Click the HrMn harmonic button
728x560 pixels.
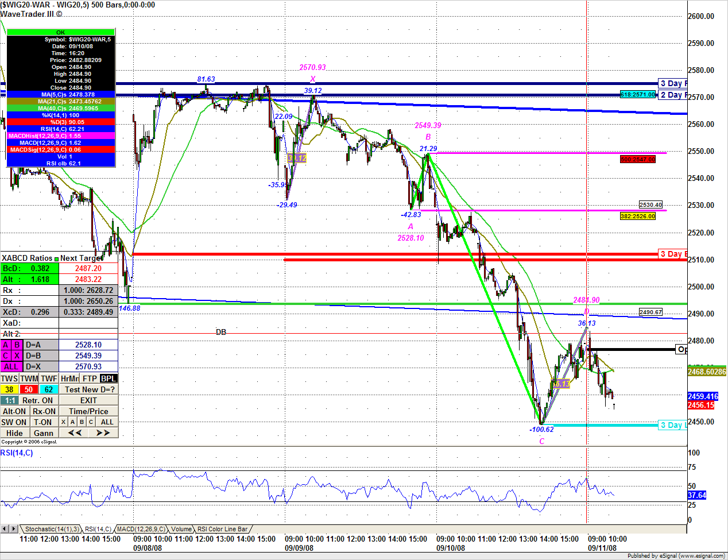[x=69, y=379]
